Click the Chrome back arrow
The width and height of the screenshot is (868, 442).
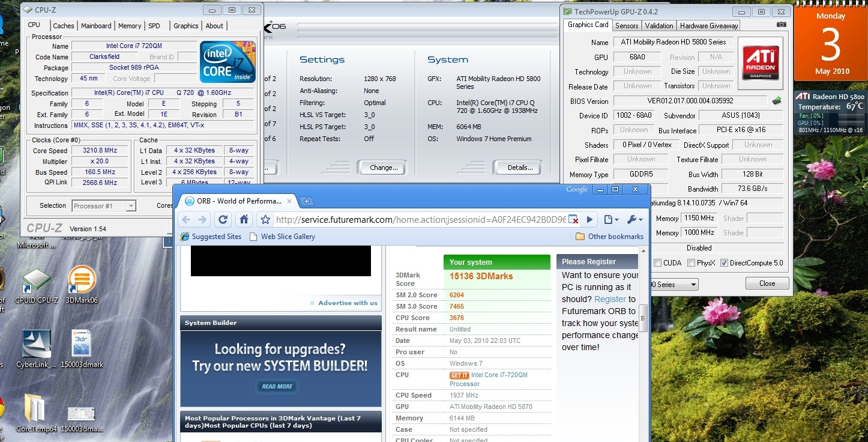pyautogui.click(x=185, y=220)
